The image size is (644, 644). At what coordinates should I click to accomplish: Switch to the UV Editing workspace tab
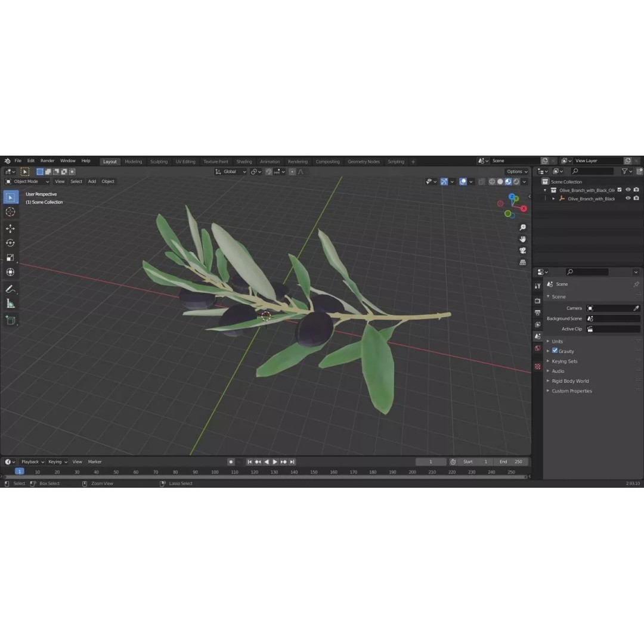[x=185, y=162]
